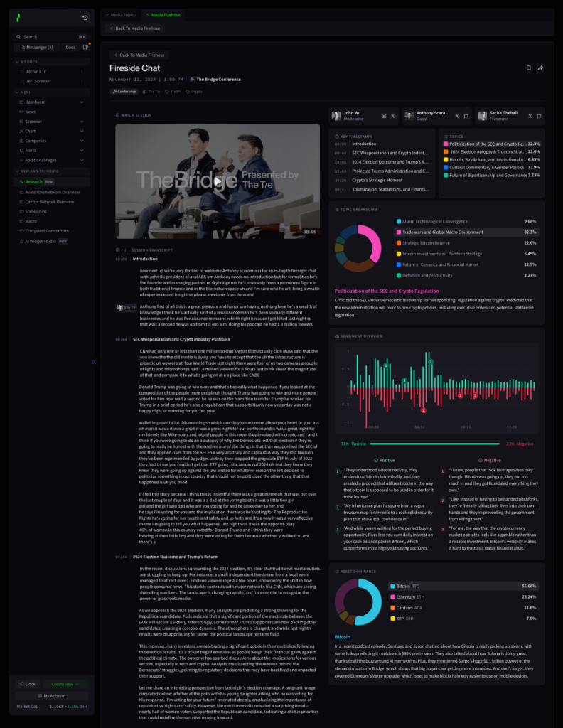The height and width of the screenshot is (728, 563).
Task: Click Back To Media Firehose above title
Action: [x=140, y=55]
